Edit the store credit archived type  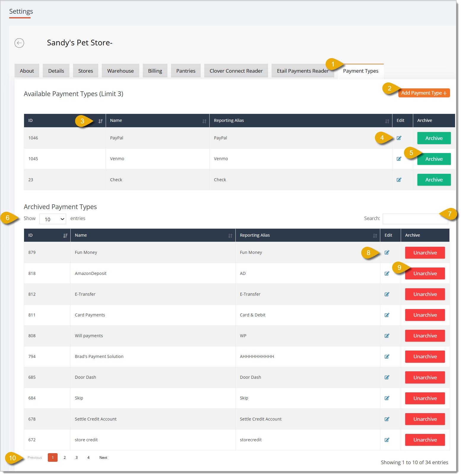[x=387, y=440]
